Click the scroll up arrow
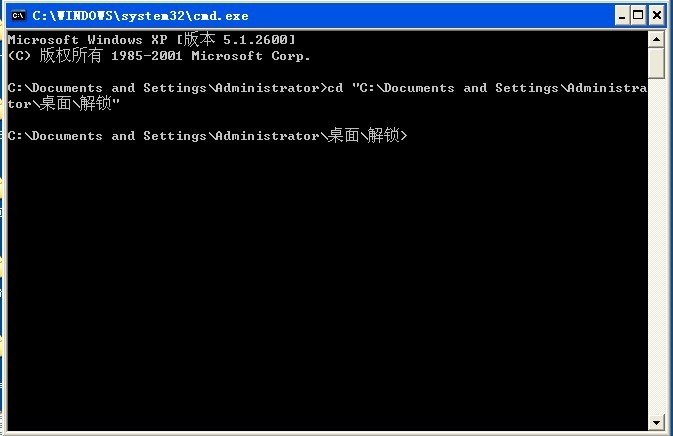 click(x=656, y=39)
